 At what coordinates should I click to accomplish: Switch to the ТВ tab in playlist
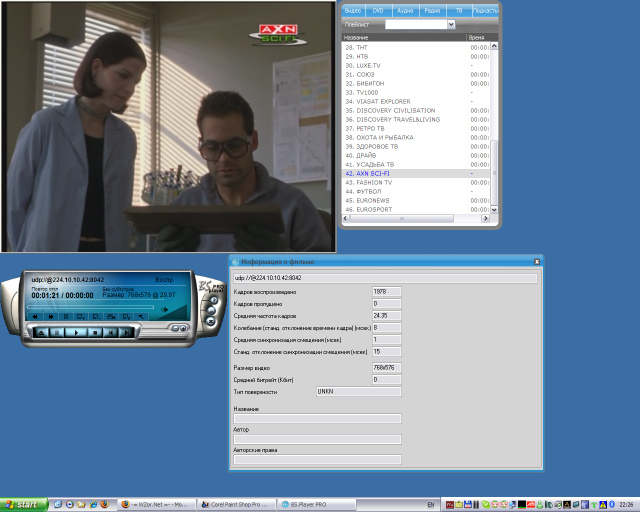tap(459, 11)
